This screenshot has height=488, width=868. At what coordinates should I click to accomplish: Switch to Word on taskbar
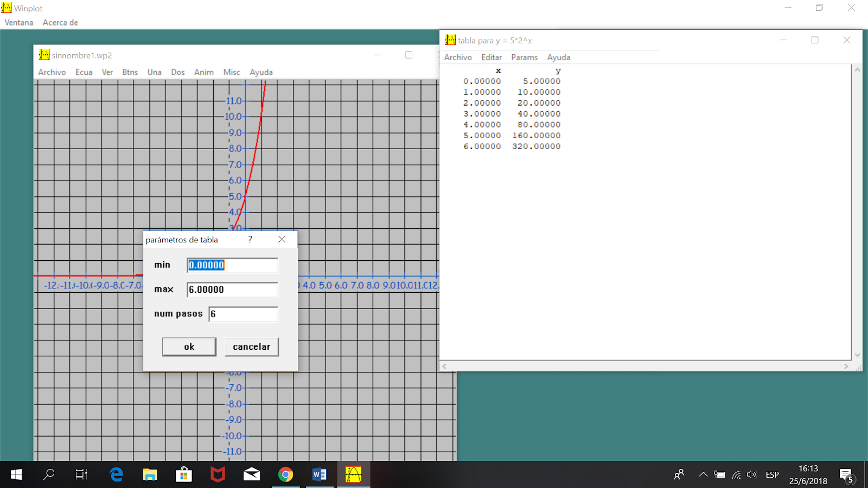coord(320,475)
